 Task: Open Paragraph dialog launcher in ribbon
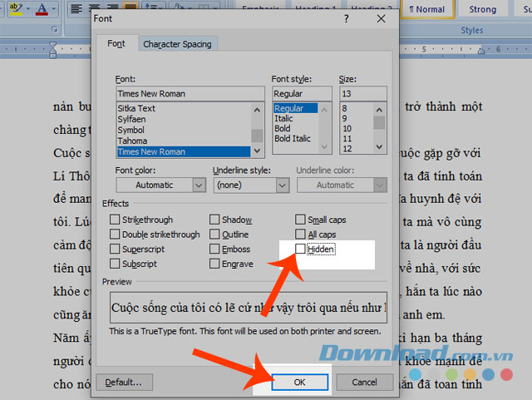(55, 30)
